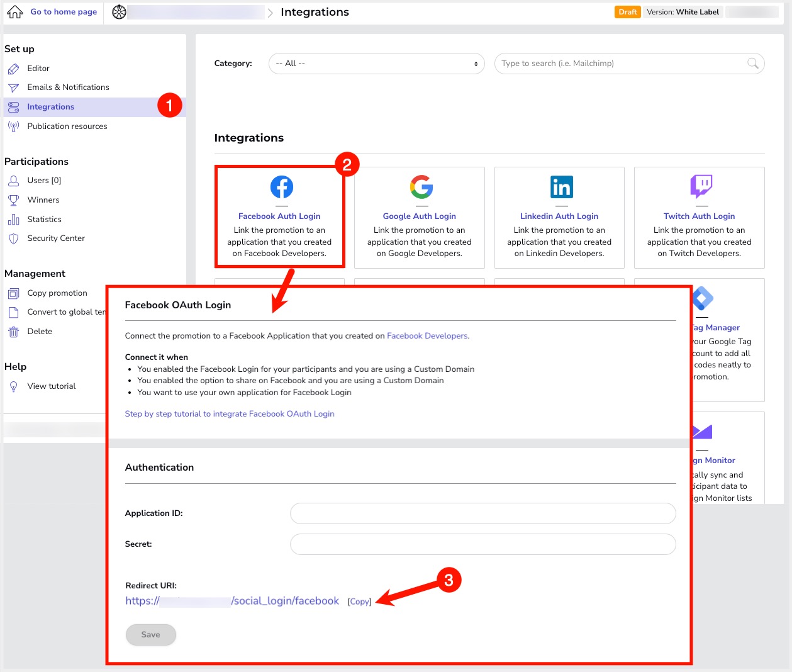Click the Draft status badge
The height and width of the screenshot is (672, 792).
tap(628, 12)
